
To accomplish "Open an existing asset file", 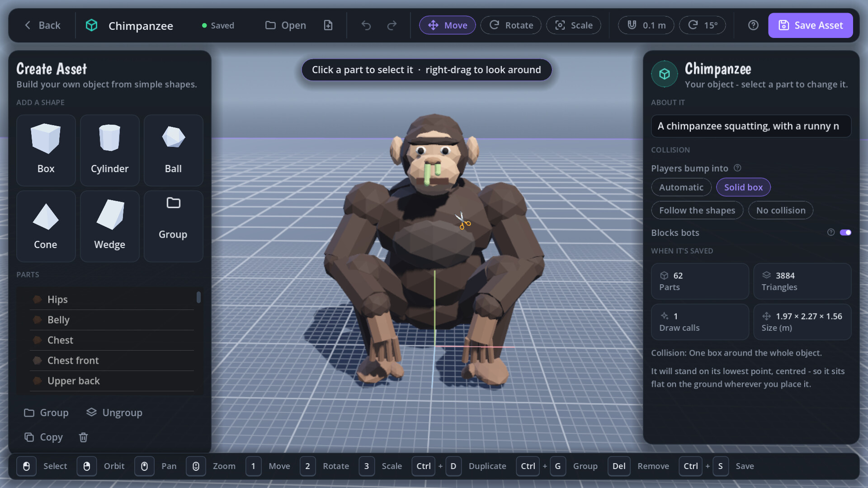I will (x=286, y=25).
